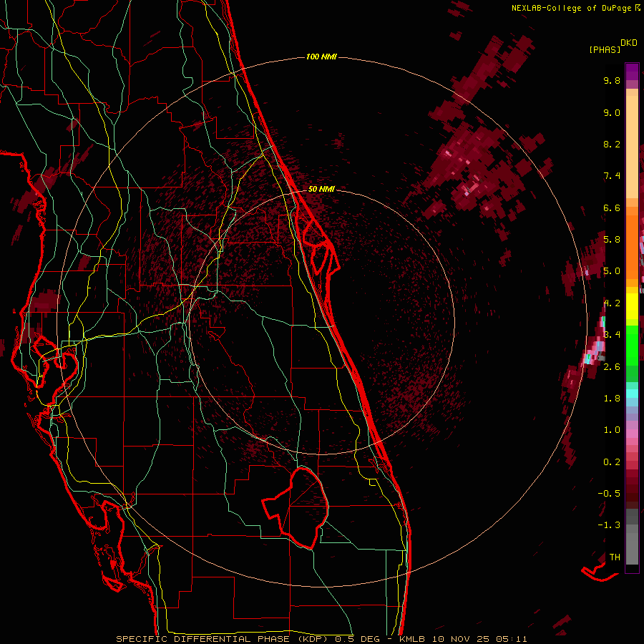This screenshot has height=644, width=644.
Task: Select the 7.4 legend scale value
Action: point(612,176)
